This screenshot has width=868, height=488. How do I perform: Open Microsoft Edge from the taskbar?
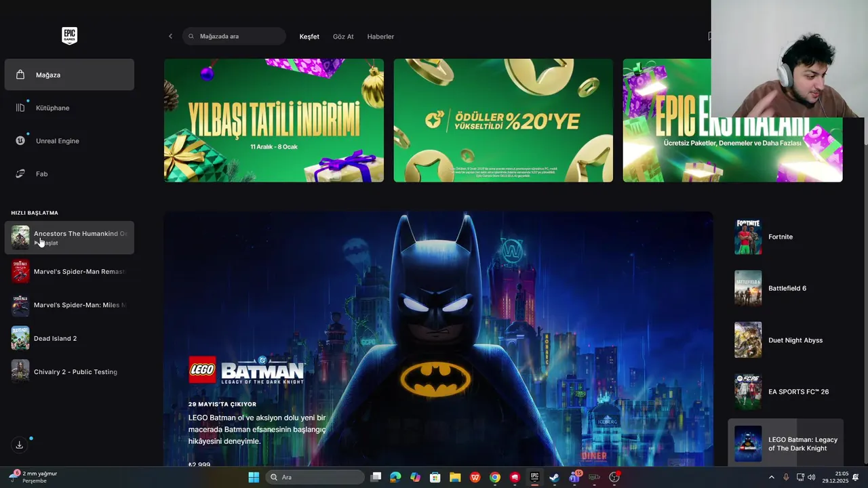[x=395, y=477]
